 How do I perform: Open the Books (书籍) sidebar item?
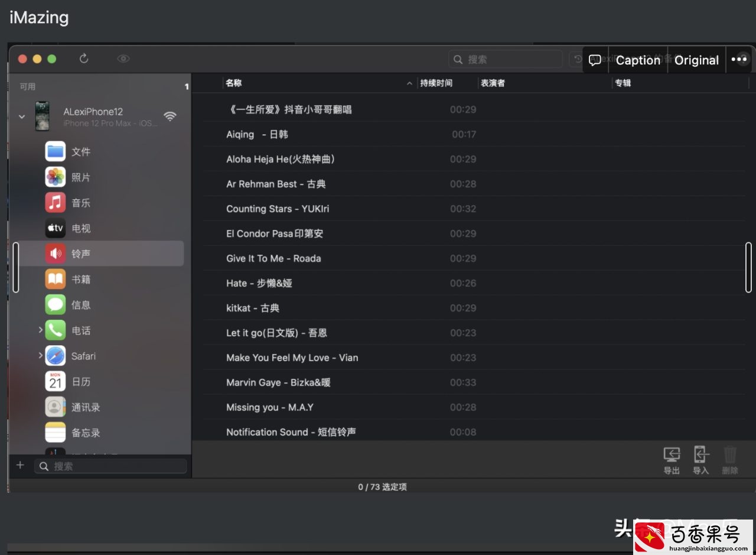click(x=97, y=279)
